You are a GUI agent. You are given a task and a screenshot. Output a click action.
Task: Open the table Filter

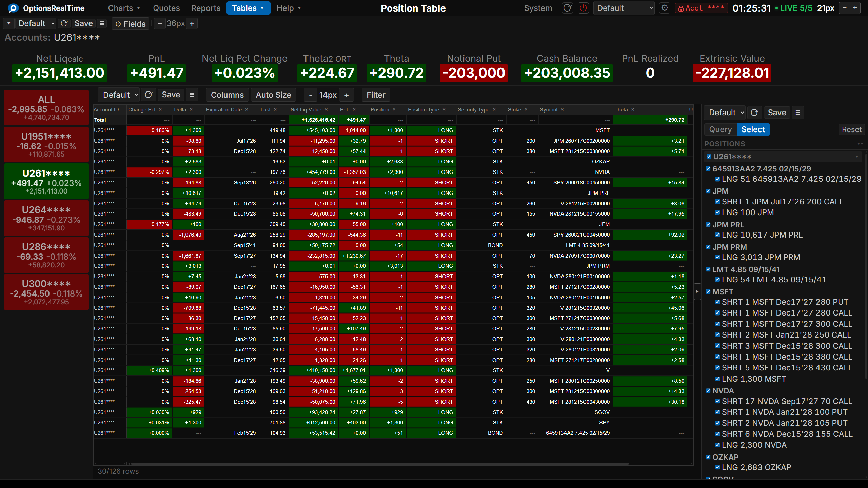[x=376, y=95]
